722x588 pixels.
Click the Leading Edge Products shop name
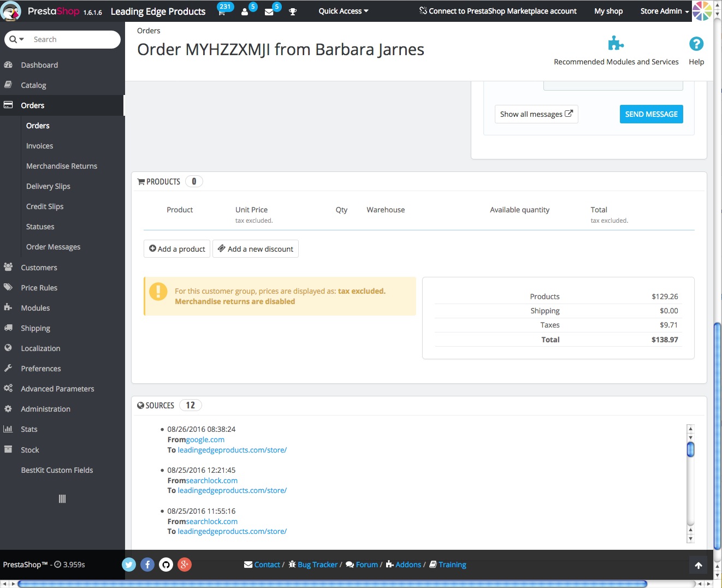[158, 11]
